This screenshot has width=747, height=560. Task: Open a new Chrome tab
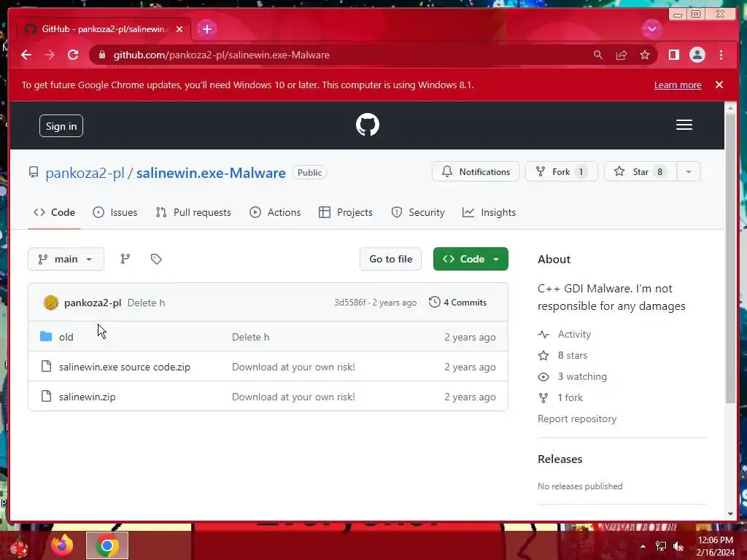pyautogui.click(x=206, y=29)
